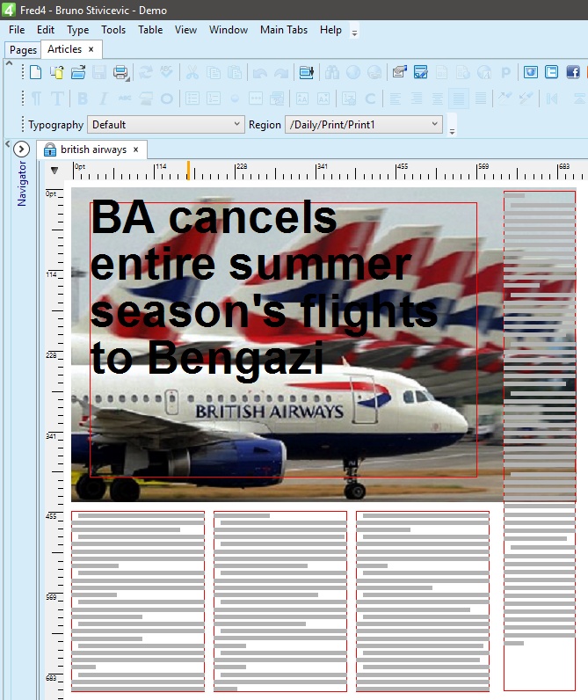This screenshot has height=700, width=588.
Task: Center align text
Action: (437, 98)
